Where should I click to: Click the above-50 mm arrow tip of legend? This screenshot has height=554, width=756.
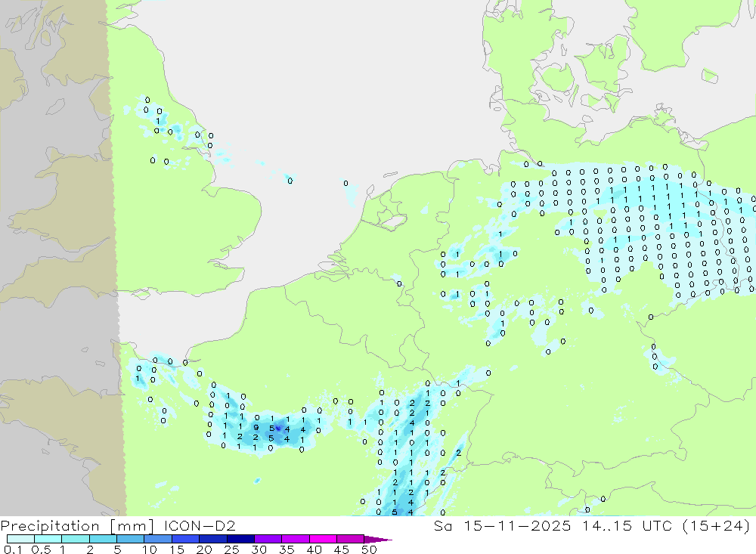pyautogui.click(x=378, y=539)
